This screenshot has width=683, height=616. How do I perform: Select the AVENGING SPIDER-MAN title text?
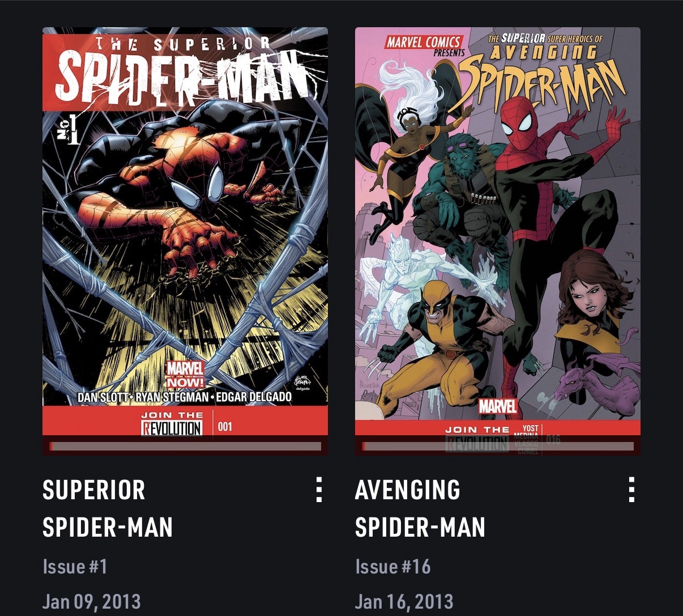pos(420,508)
